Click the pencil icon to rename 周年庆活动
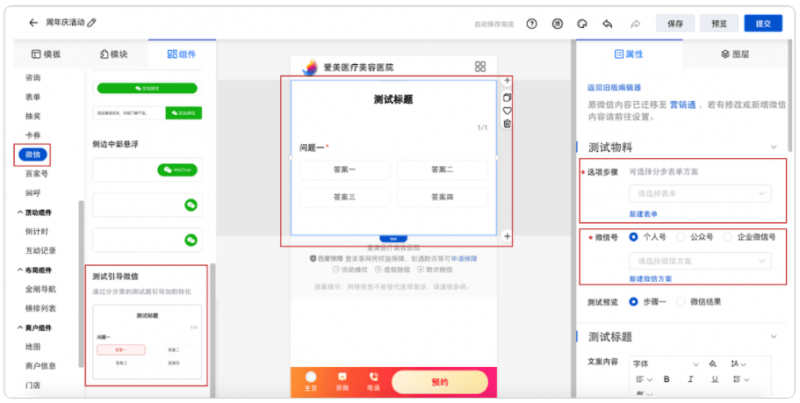This screenshot has width=800, height=403. pyautogui.click(x=92, y=23)
